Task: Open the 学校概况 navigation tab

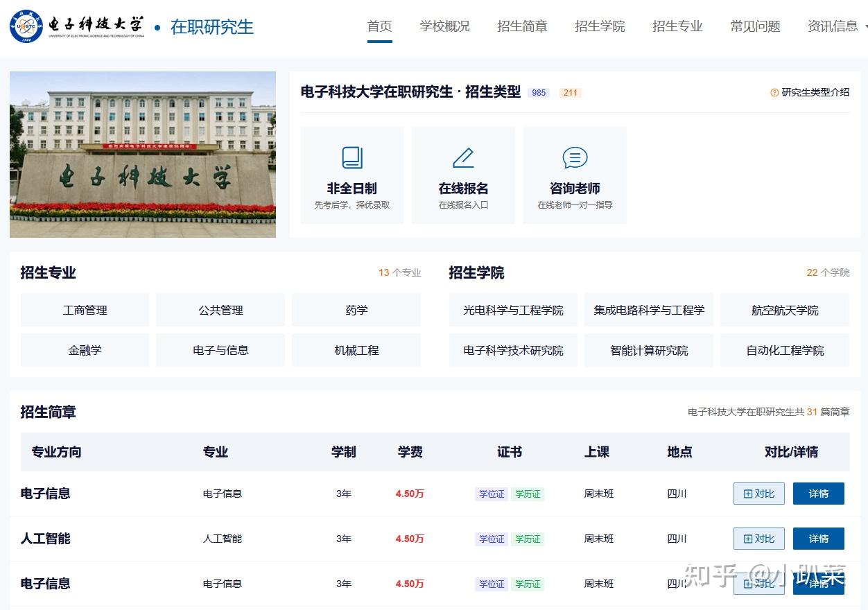Action: tap(445, 26)
